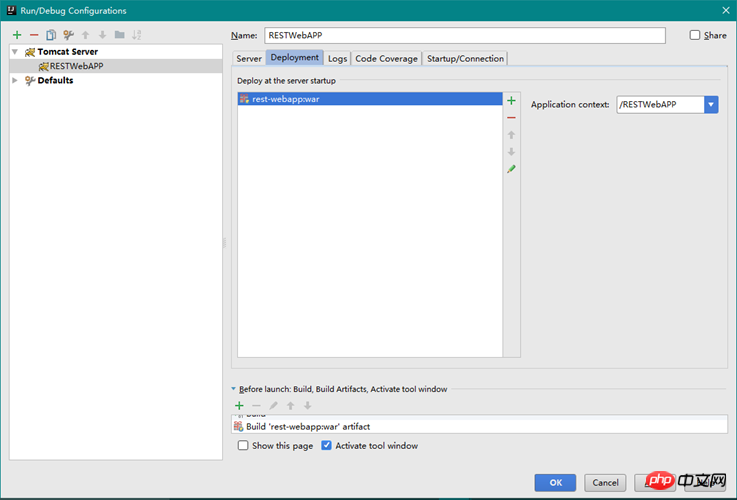Enable the Share checkbox
The width and height of the screenshot is (737, 500).
pos(695,35)
